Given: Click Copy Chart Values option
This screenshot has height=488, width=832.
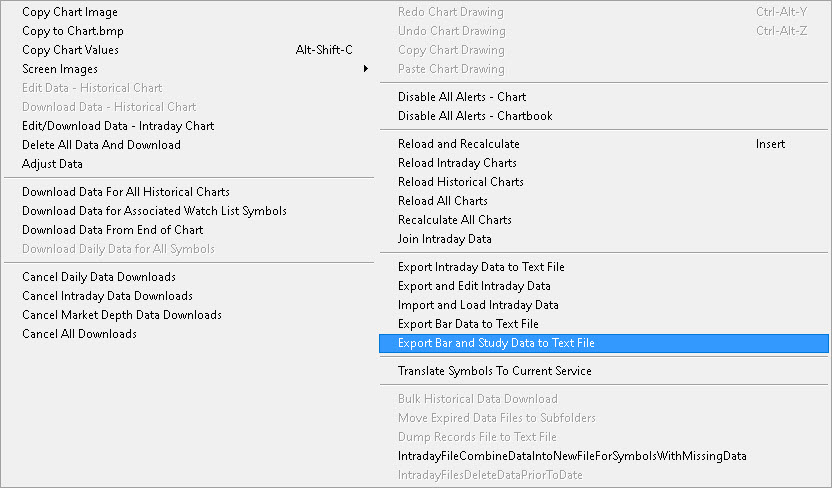Looking at the screenshot, I should pyautogui.click(x=70, y=50).
